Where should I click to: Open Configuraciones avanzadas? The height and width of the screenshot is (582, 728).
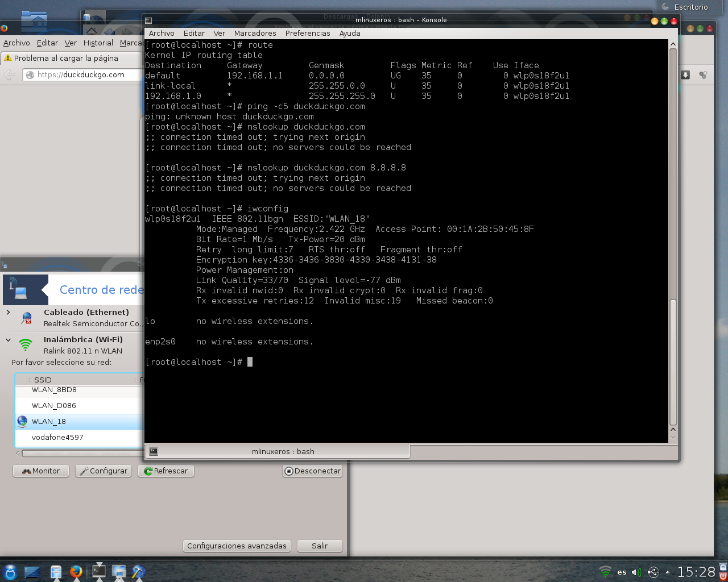237,546
